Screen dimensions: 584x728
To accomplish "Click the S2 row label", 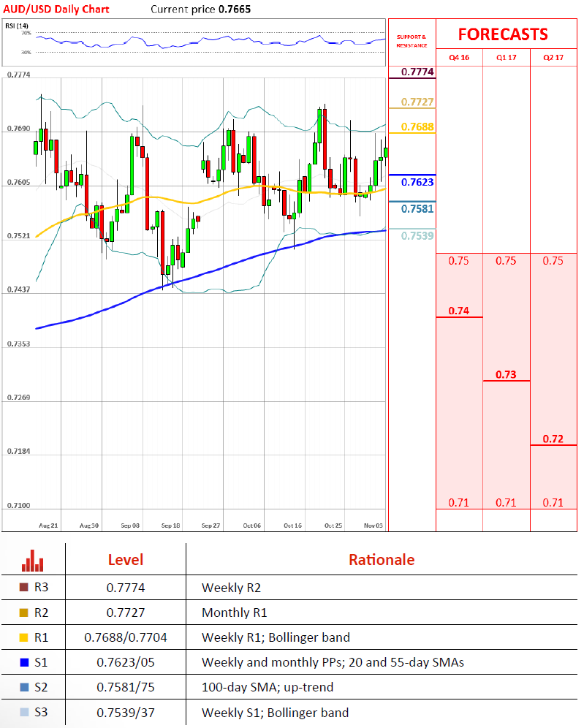I will coord(42,687).
